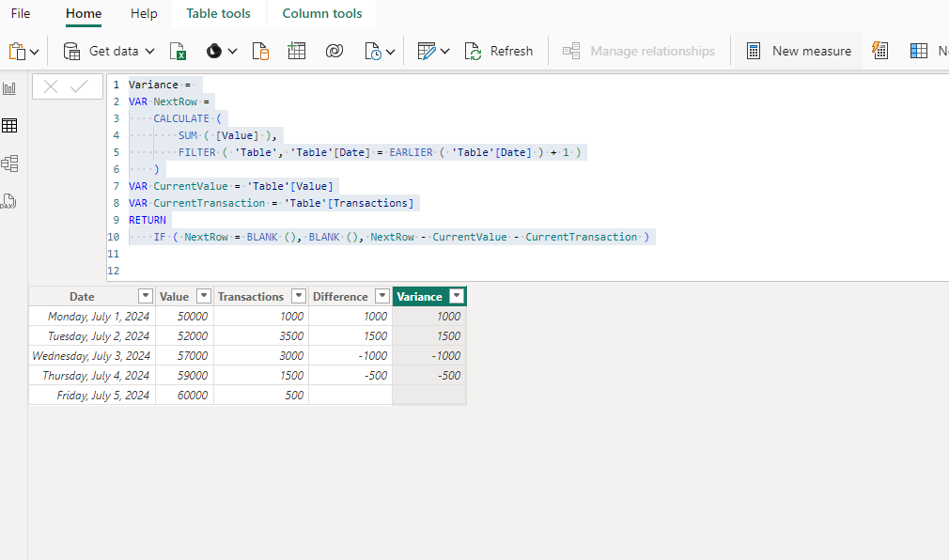Select the Variance column header
Screen dimensions: 949x560
point(419,297)
